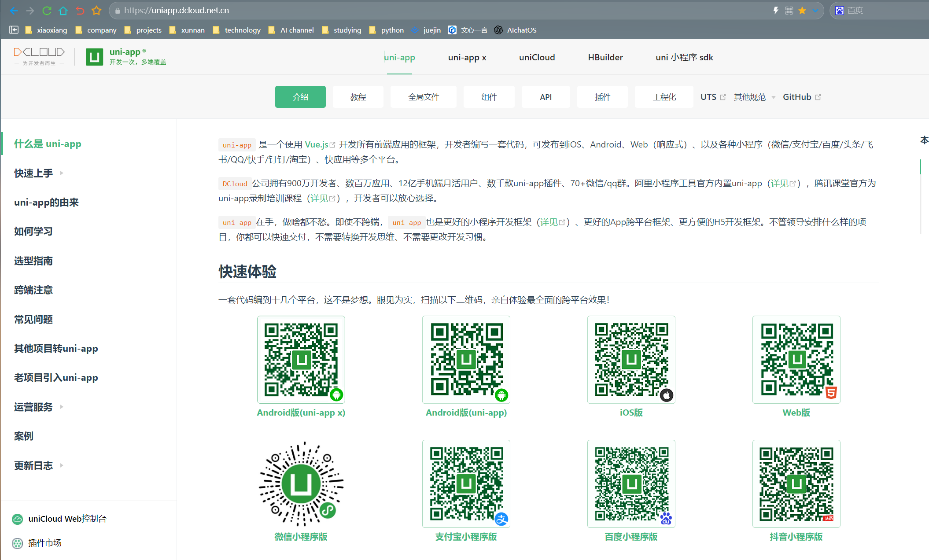Click the Web版 QR code
The image size is (929, 560).
(796, 360)
